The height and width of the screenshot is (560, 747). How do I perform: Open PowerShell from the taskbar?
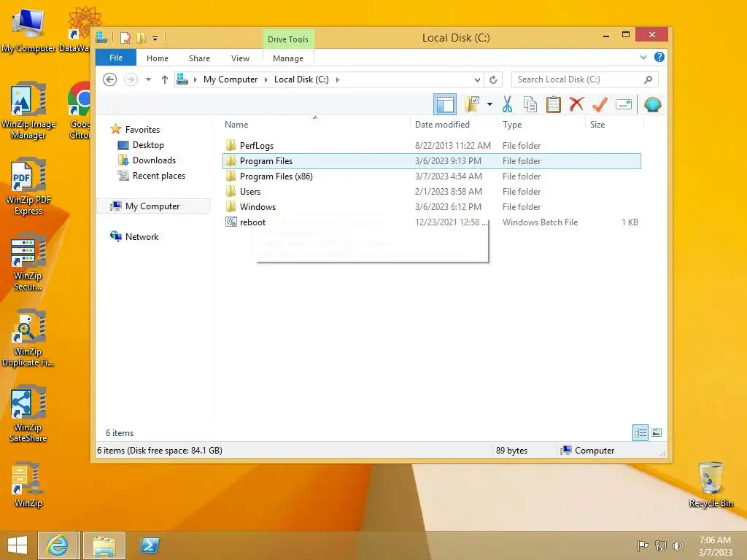pyautogui.click(x=149, y=545)
